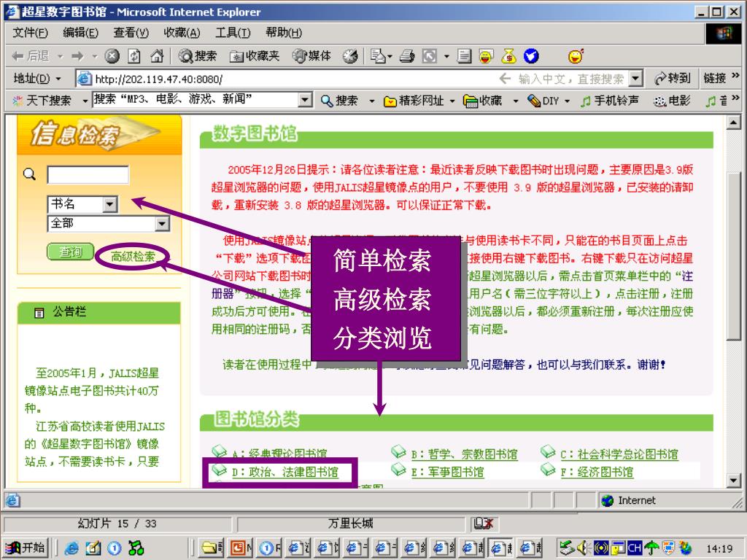Open the 精彩网址 dropdown arrow
The width and height of the screenshot is (747, 560).
[452, 101]
